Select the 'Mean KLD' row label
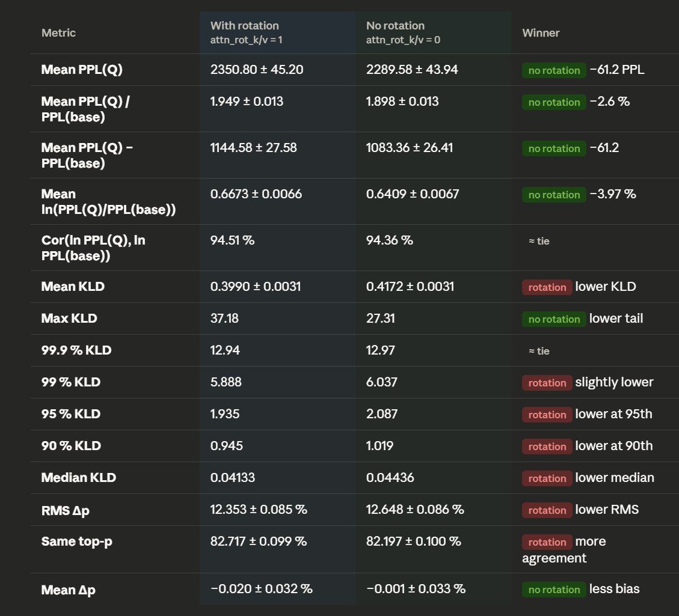Screen dimensions: 679x616 pos(73,287)
